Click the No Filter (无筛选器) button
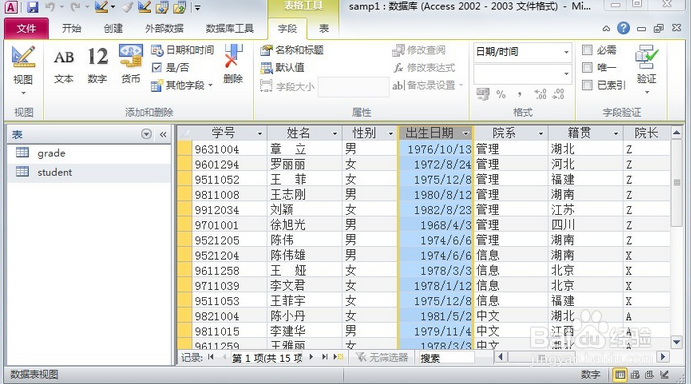The height and width of the screenshot is (384, 691). [x=382, y=358]
